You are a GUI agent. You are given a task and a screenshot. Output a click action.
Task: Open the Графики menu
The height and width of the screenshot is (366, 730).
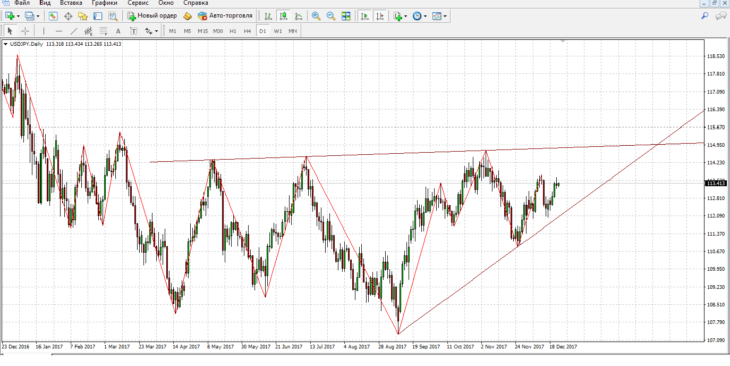104,3
